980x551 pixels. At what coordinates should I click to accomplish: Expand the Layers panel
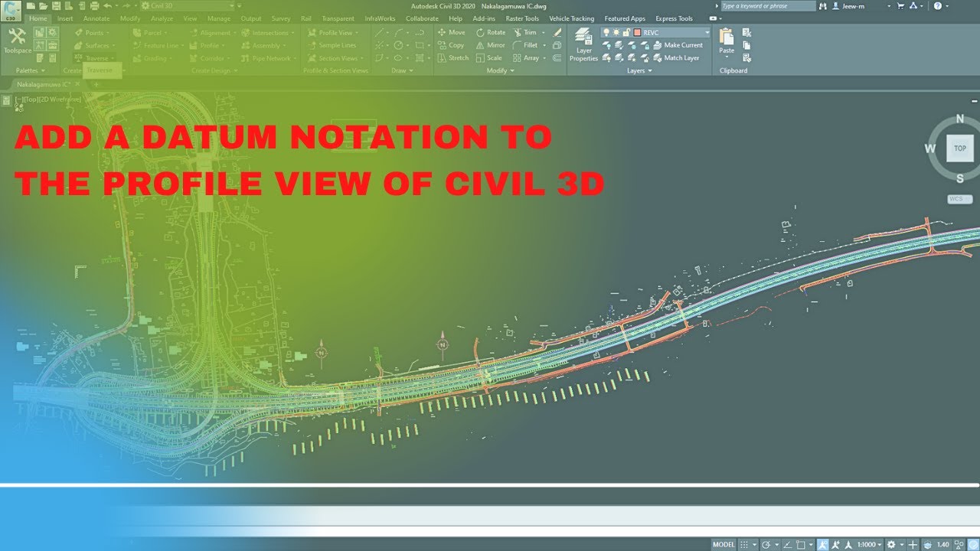point(639,70)
